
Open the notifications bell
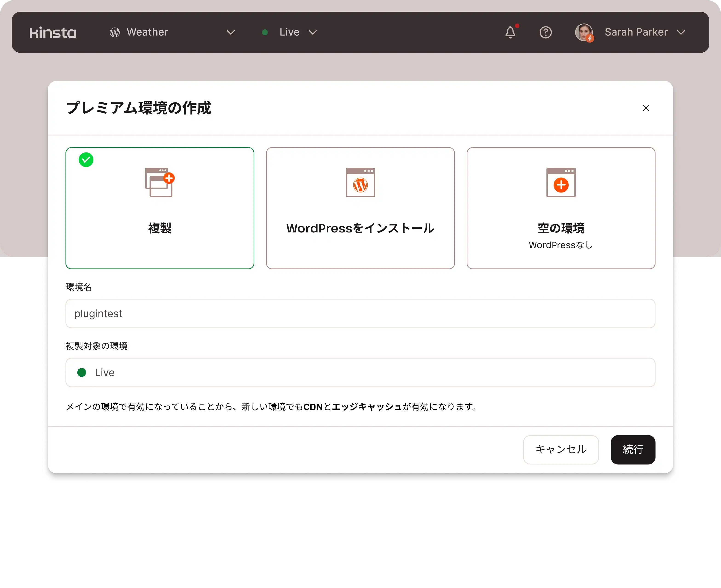pos(510,32)
